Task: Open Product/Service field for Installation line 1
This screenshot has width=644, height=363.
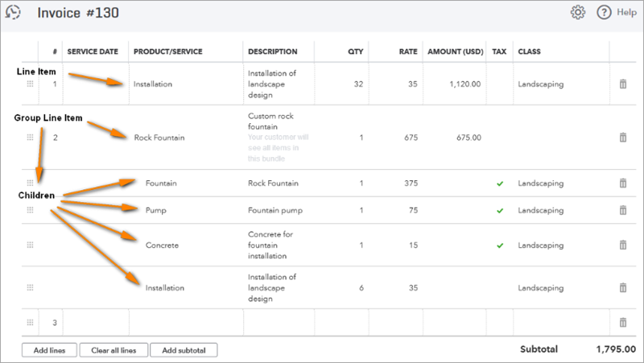Action: point(186,84)
